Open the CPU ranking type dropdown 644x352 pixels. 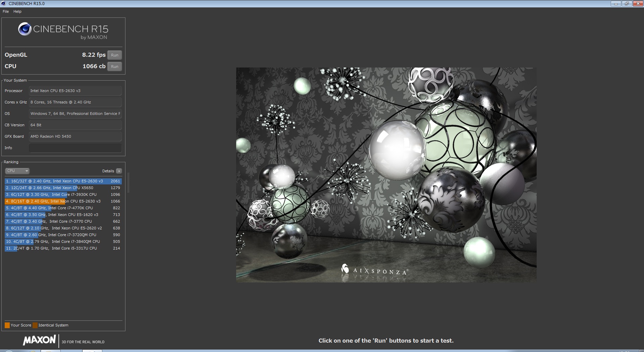[x=17, y=171]
